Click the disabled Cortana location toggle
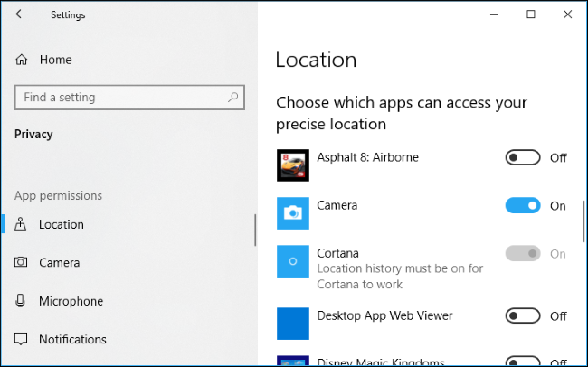 point(523,254)
